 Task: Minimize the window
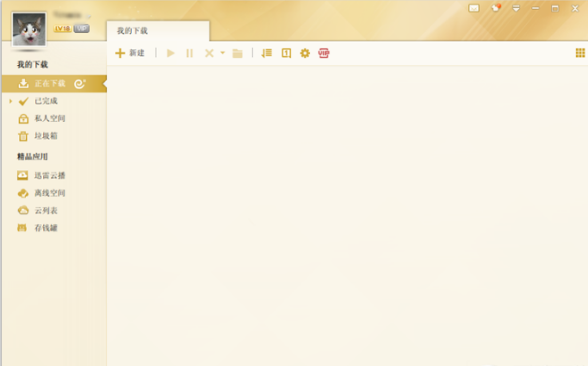pos(536,8)
